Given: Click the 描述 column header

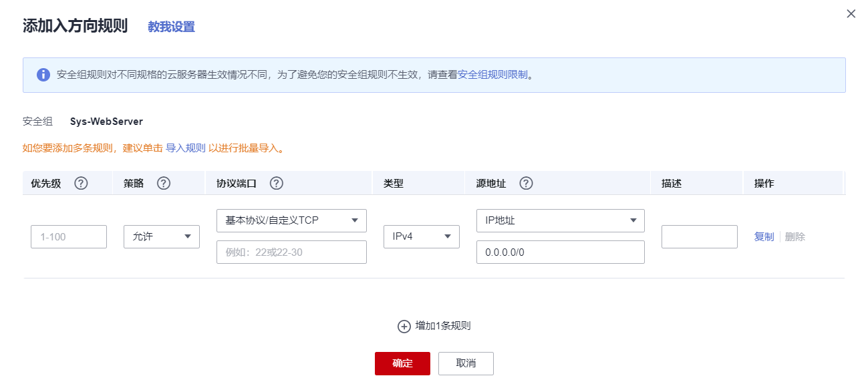Looking at the screenshot, I should tap(672, 183).
